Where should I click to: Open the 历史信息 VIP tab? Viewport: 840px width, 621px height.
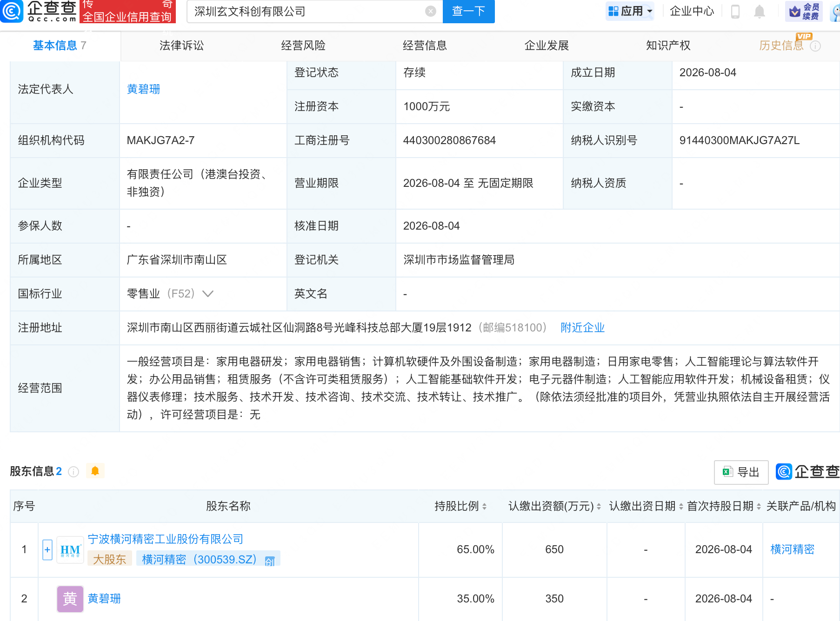[x=781, y=46]
